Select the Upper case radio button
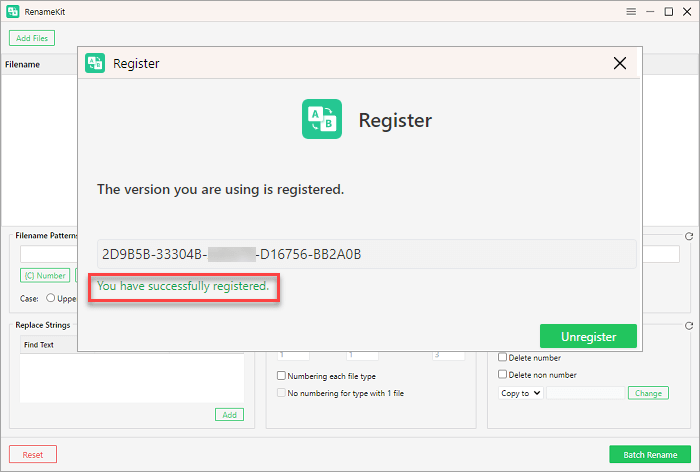Image resolution: width=700 pixels, height=472 pixels. [x=51, y=298]
